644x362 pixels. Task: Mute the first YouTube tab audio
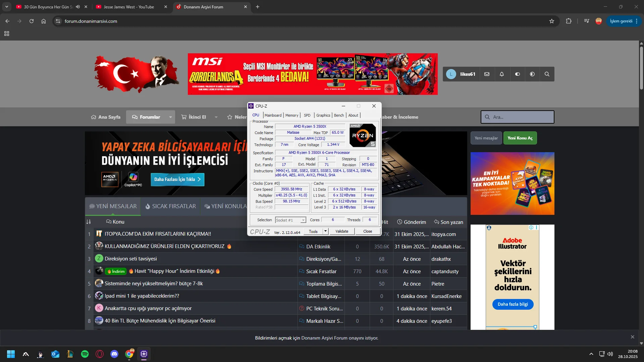(x=78, y=7)
